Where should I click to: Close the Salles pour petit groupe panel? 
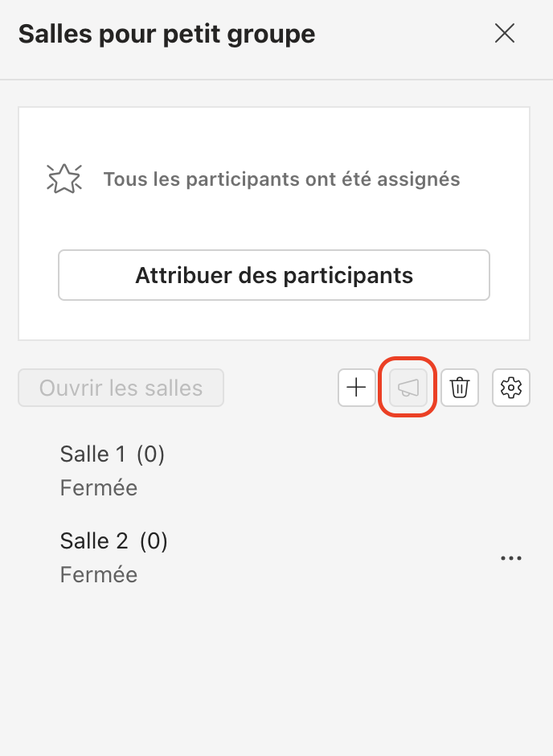(x=504, y=34)
